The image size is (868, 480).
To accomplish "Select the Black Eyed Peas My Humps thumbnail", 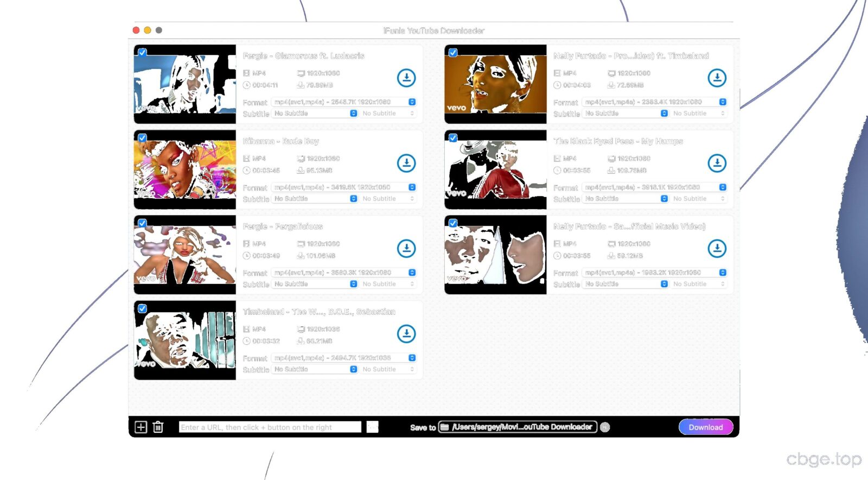I will (495, 169).
